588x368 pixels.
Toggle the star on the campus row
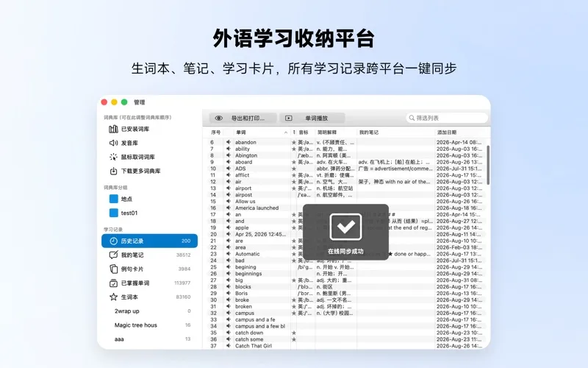[294, 314]
